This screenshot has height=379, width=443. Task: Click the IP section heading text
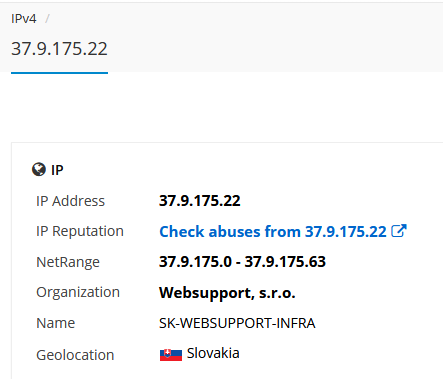[57, 170]
